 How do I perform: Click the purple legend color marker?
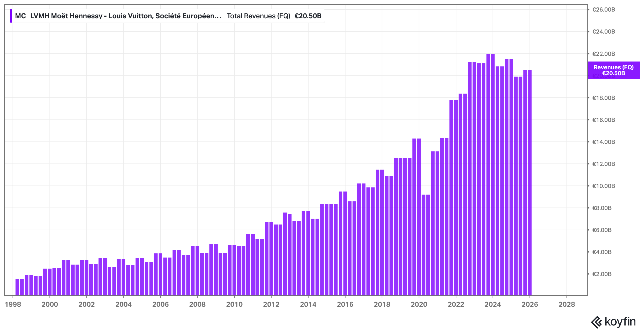(11, 16)
